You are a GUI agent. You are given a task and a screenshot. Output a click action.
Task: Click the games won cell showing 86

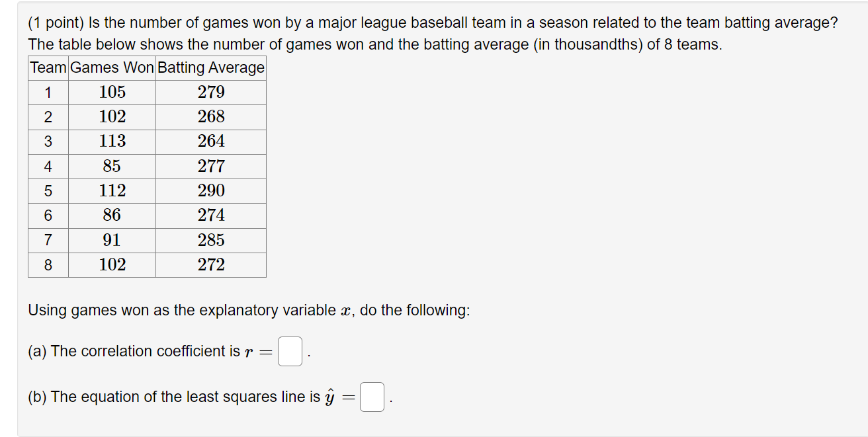(110, 215)
